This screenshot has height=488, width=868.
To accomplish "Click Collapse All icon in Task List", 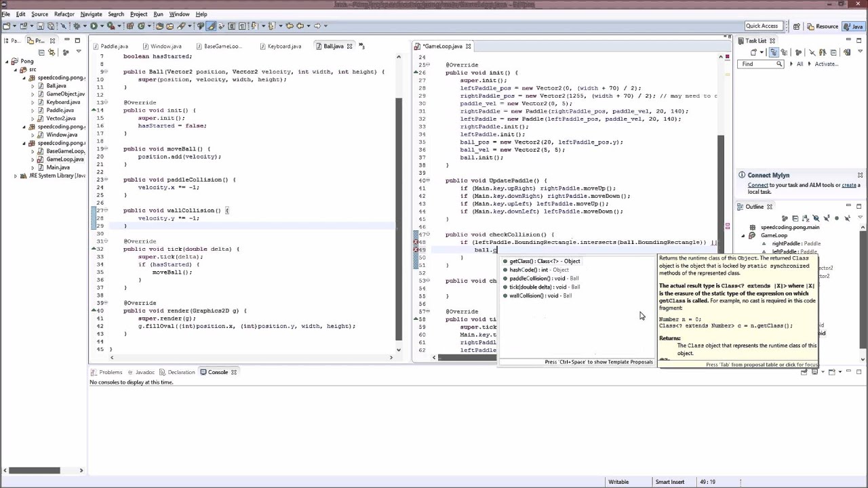I will click(833, 52).
